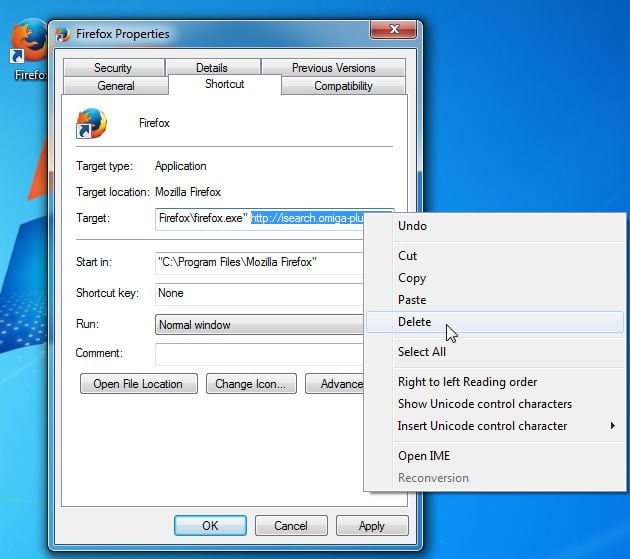
Task: Click the Application target type text
Action: (181, 166)
